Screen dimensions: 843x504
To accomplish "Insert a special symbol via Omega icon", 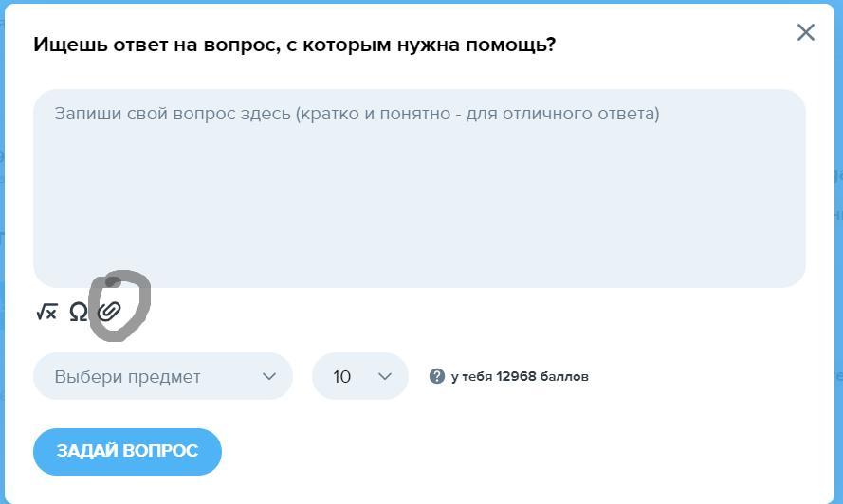I will point(79,312).
